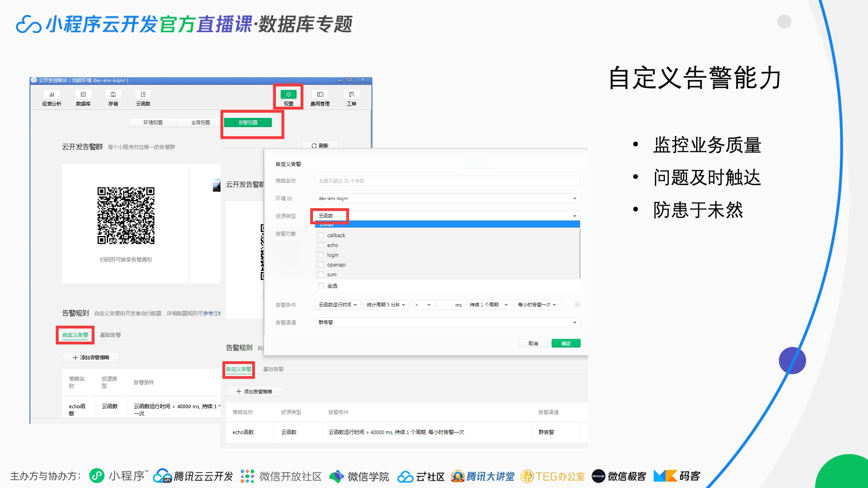Screen dimensions: 868x488
Task: Open the 统计周期 5 分钟 dropdown
Action: click(386, 305)
